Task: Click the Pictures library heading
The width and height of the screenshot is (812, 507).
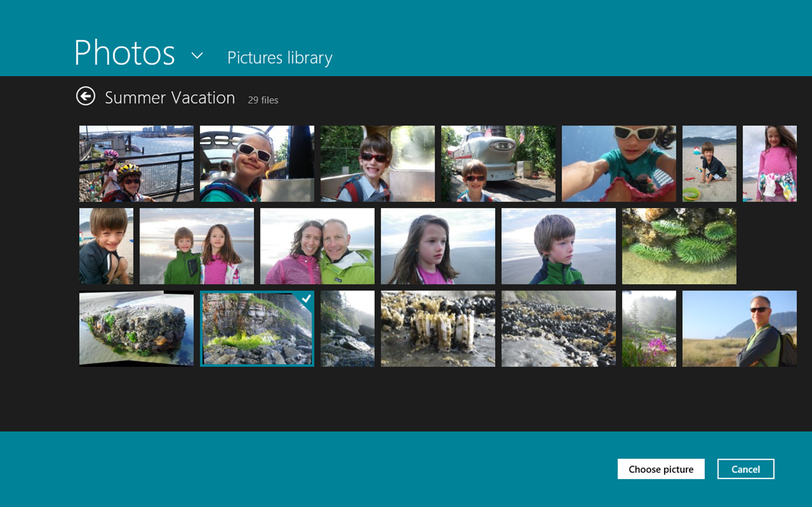Action: point(280,57)
